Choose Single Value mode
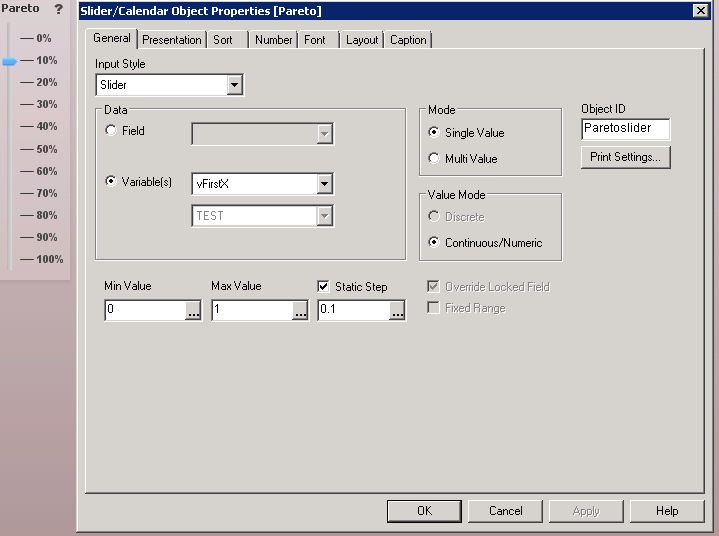 click(434, 133)
